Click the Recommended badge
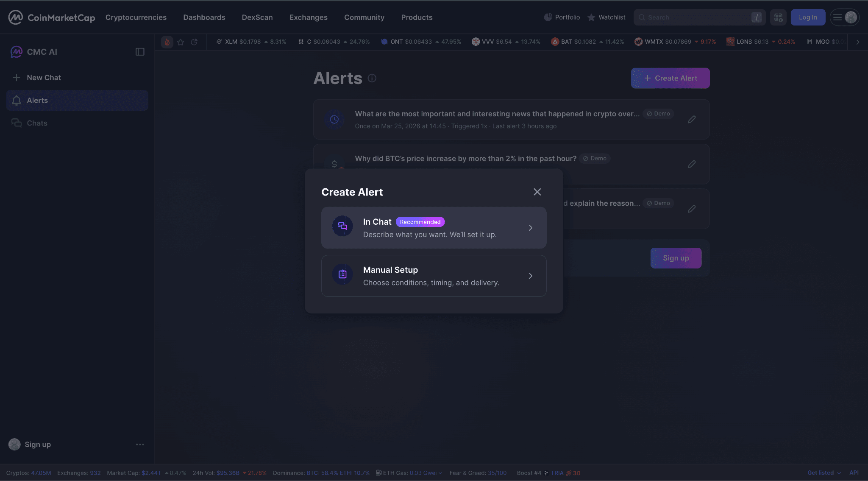The height and width of the screenshot is (481, 868). pos(420,222)
